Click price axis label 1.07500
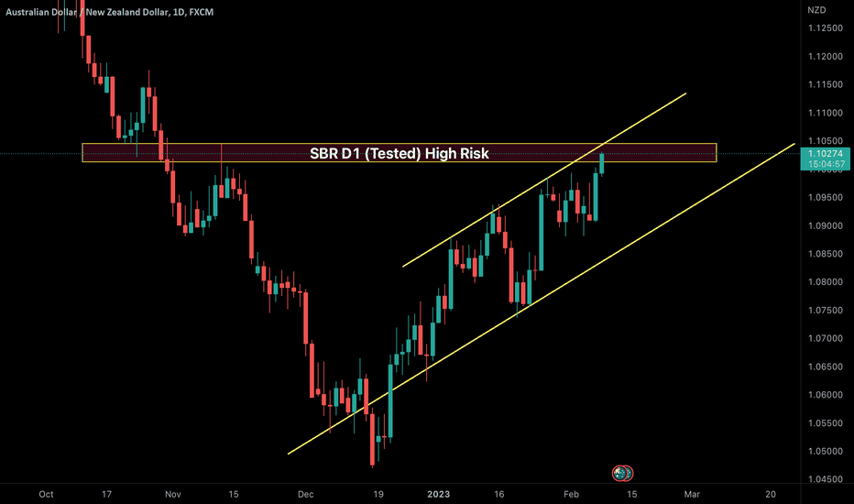854x504 pixels. pyautogui.click(x=825, y=310)
